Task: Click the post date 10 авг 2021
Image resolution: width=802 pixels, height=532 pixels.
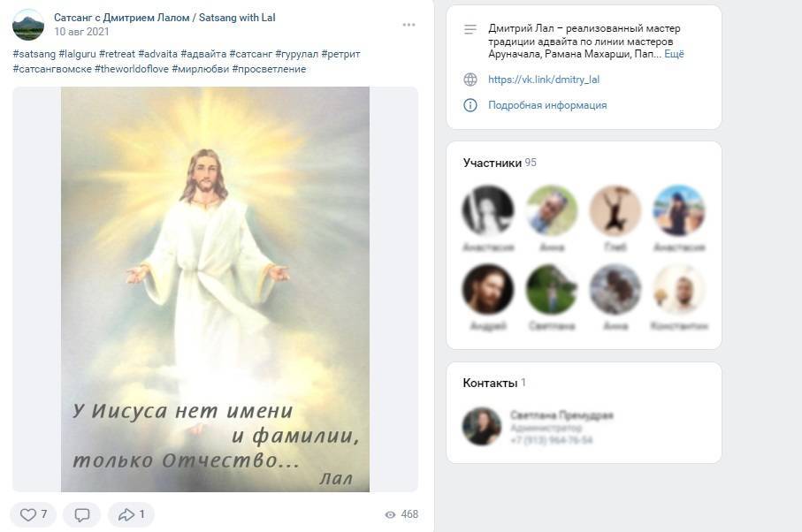Action: [81, 32]
